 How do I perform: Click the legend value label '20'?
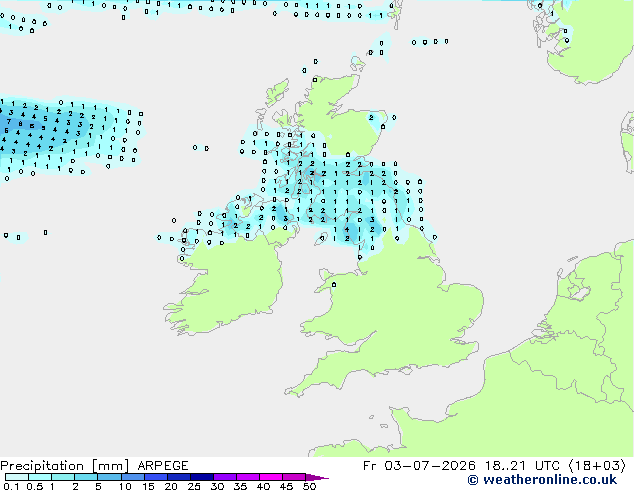coord(171,486)
